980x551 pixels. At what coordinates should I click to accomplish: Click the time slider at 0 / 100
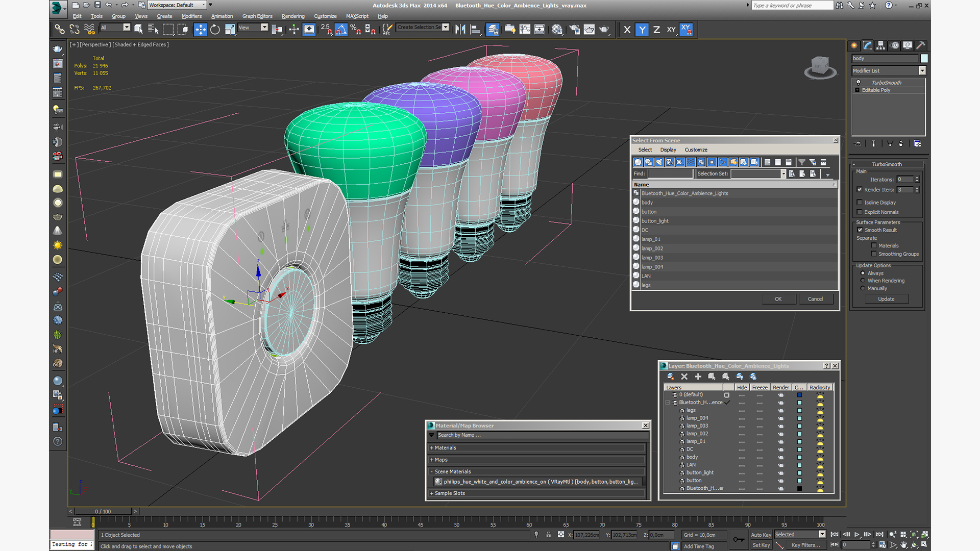click(103, 511)
